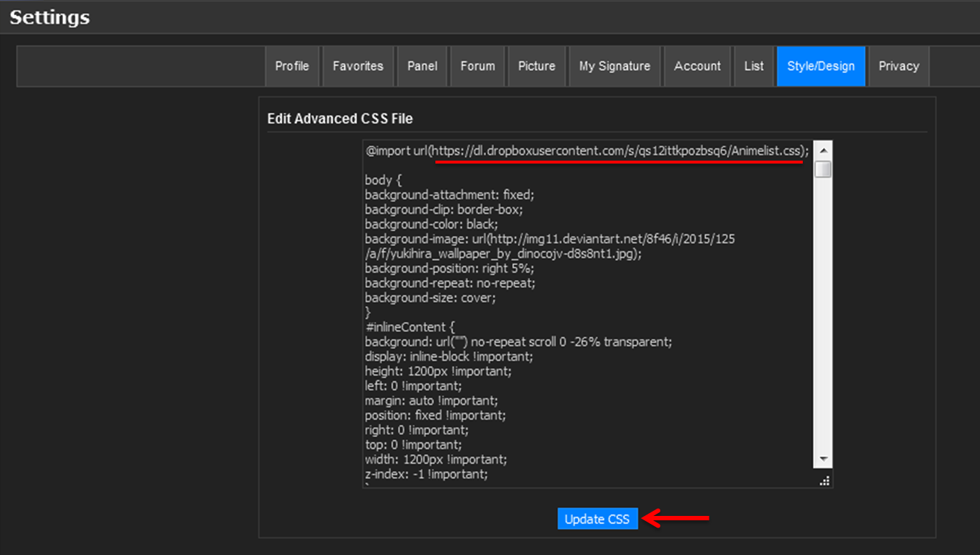
Task: Switch to the Favorites tab
Action: 357,66
